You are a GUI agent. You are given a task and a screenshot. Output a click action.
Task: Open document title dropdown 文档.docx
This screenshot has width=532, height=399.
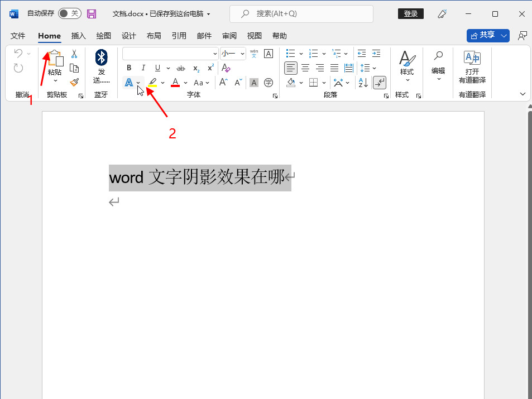tap(161, 14)
